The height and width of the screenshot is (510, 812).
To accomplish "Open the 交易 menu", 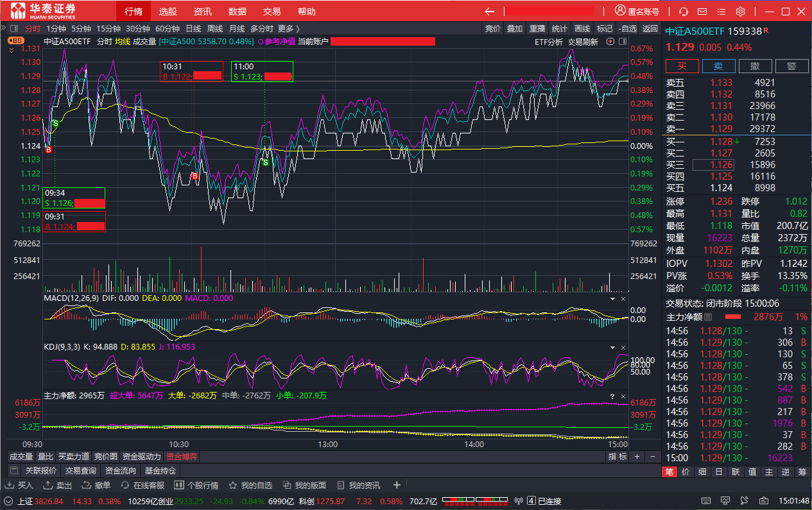I will (272, 12).
